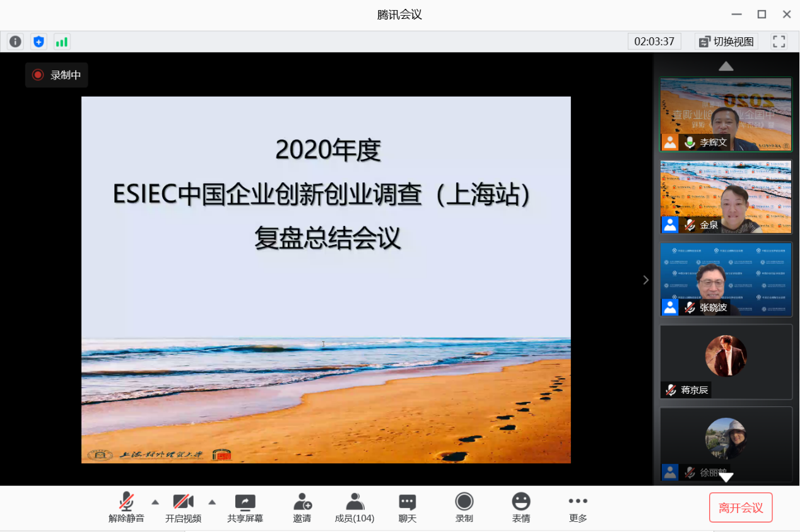Open the Chat (聊天) panel

coord(408,507)
